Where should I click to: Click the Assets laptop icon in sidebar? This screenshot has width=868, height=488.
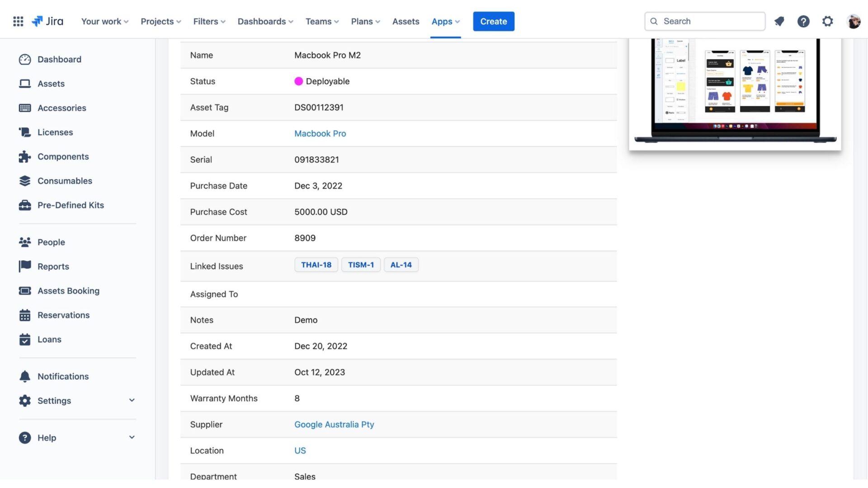tap(25, 84)
